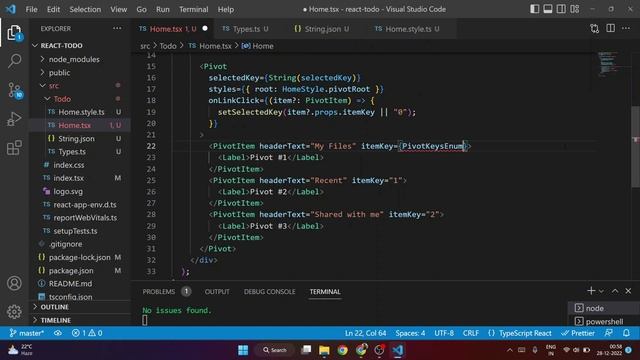This screenshot has width=640, height=360.
Task: Close the terminal panel
Action: click(628, 291)
